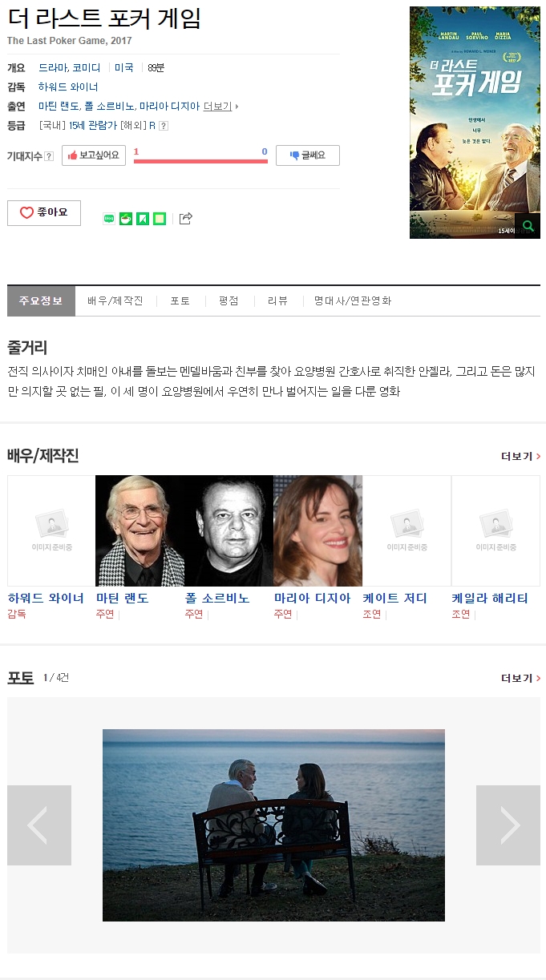Switch to the 평점 tab
The height and width of the screenshot is (980, 546).
click(x=229, y=300)
